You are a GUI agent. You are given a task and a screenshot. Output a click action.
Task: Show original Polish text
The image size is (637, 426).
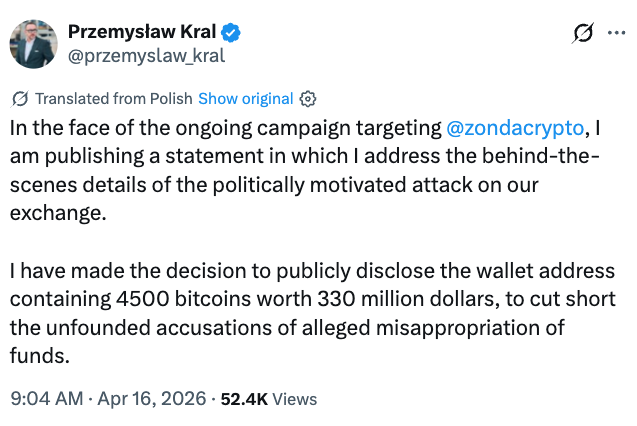pyautogui.click(x=245, y=99)
